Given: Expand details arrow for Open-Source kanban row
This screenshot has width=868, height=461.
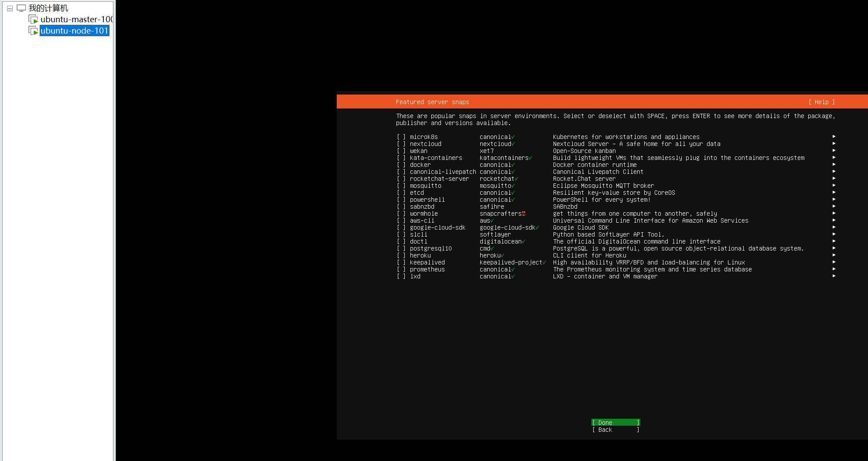Looking at the screenshot, I should click(x=834, y=150).
